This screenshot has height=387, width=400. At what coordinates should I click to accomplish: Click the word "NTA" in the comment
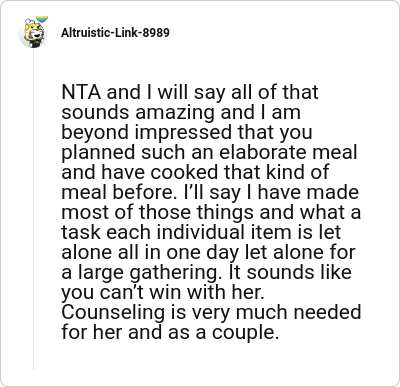(x=81, y=92)
